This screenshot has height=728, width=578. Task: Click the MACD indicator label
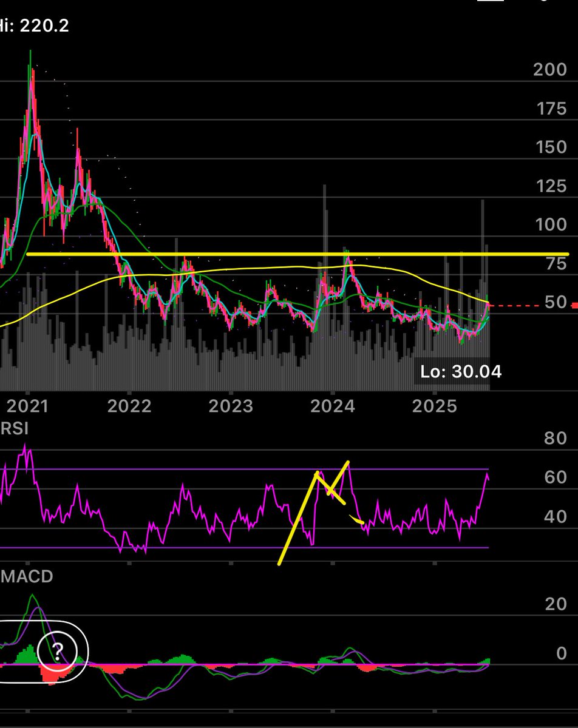[x=26, y=576]
